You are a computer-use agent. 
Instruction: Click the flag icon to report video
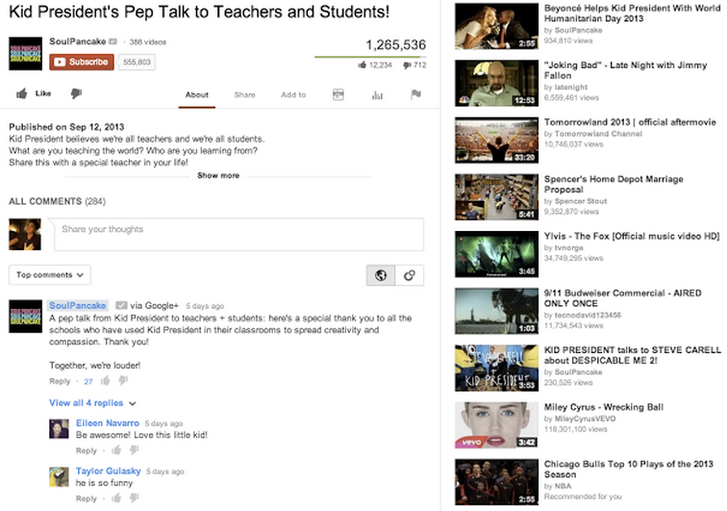click(x=416, y=95)
